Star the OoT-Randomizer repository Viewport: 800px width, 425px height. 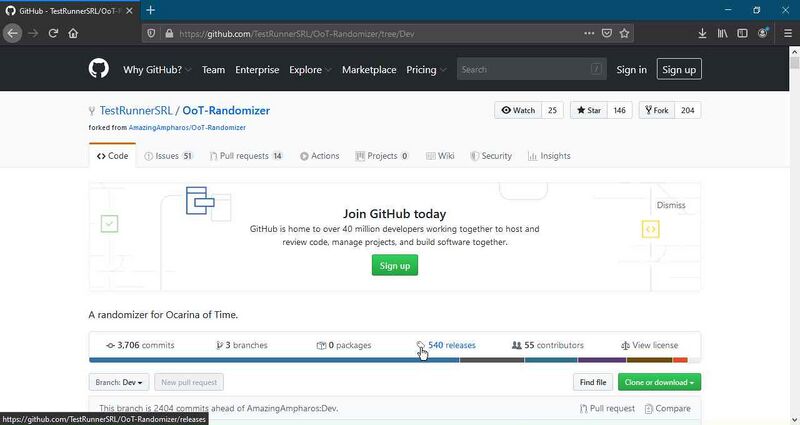click(x=588, y=110)
